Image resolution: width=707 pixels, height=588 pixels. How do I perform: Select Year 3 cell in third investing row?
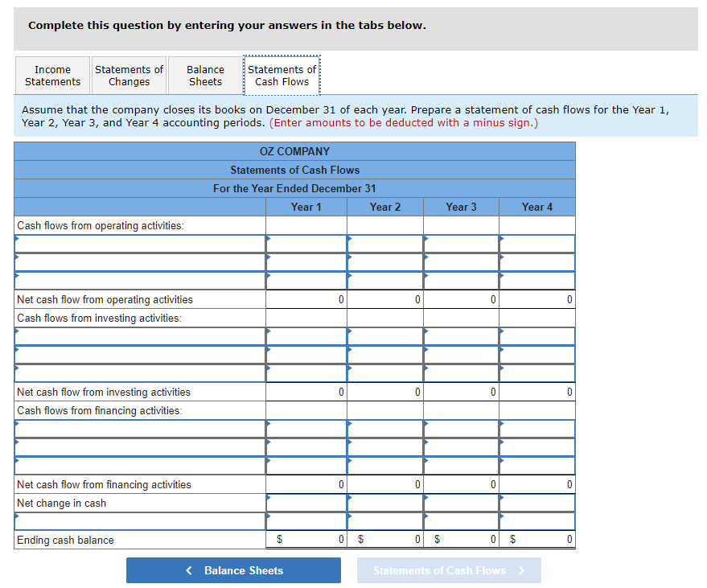(461, 373)
